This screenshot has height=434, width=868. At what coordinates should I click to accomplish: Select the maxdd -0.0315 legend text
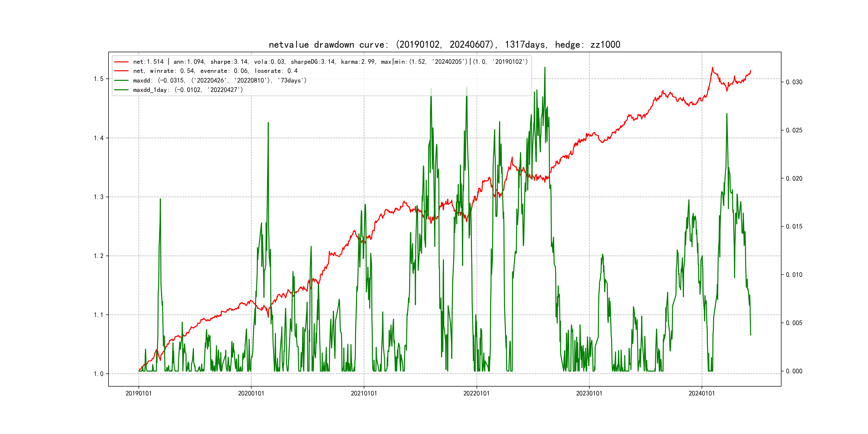click(x=220, y=81)
